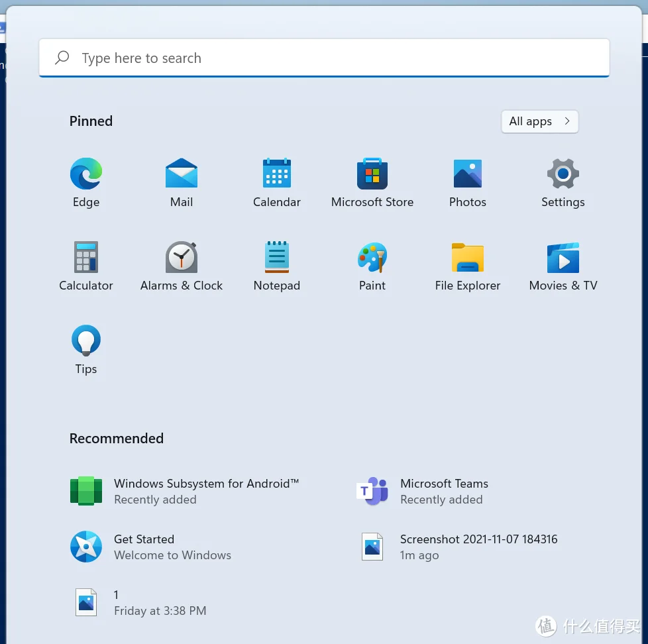Image resolution: width=648 pixels, height=644 pixels.
Task: Launch Movies & TV app
Action: click(563, 258)
